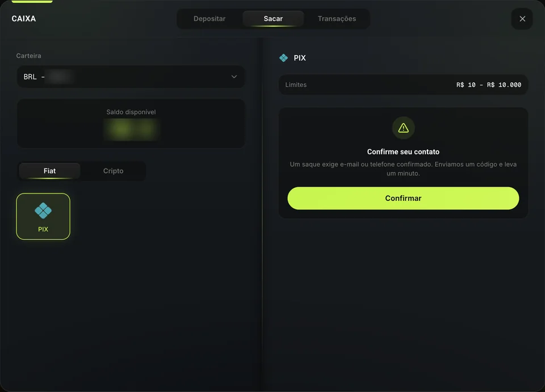
Task: Click the Limites R$ 10 - R$ 10.000 row
Action: pos(403,85)
